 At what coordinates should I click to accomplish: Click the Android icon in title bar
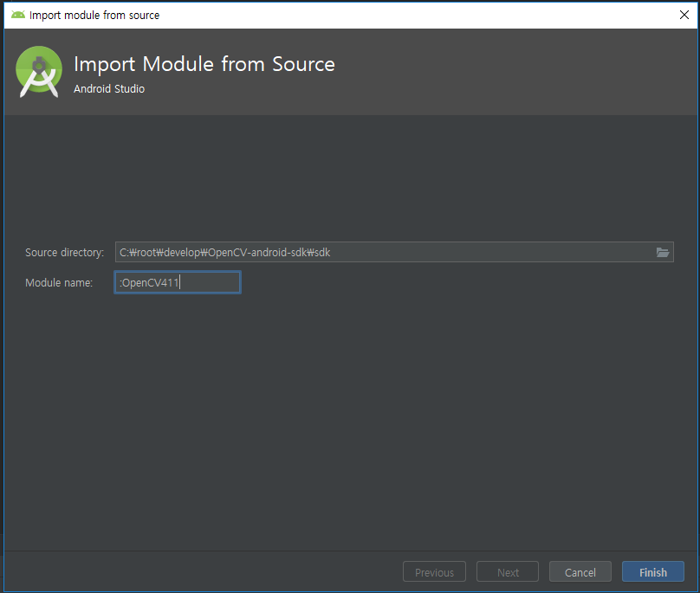click(x=18, y=15)
